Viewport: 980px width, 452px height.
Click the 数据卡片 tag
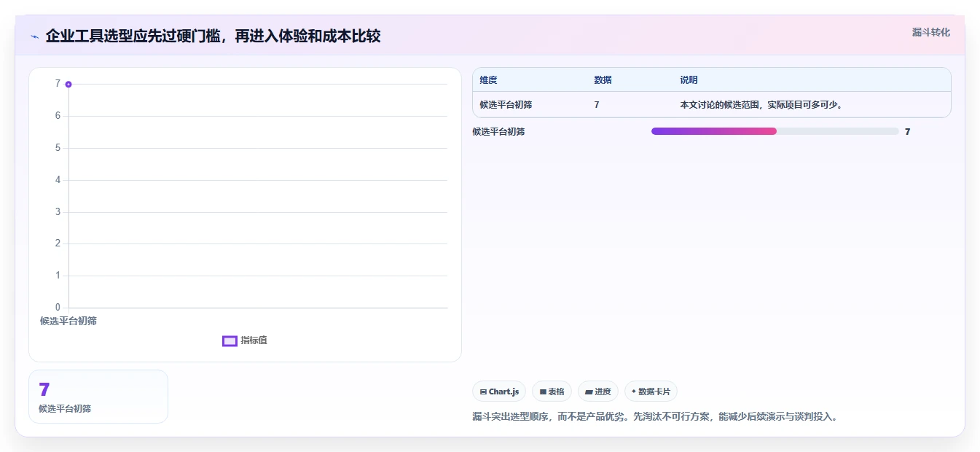(x=651, y=391)
